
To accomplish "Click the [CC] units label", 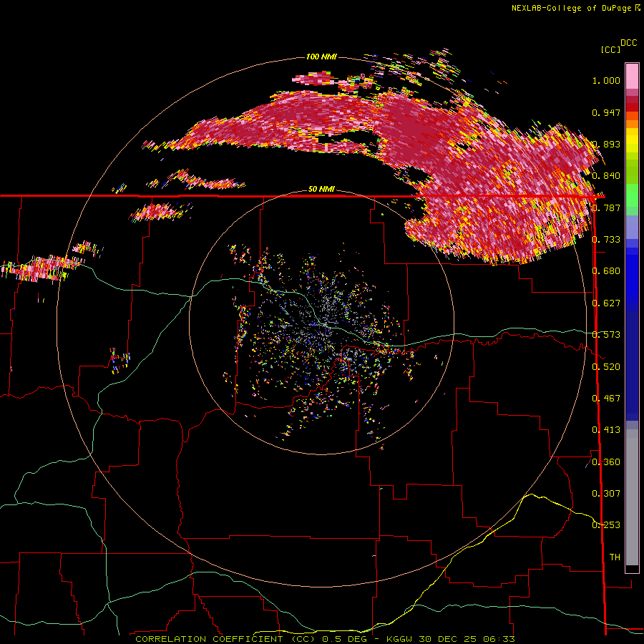I will 610,49.
